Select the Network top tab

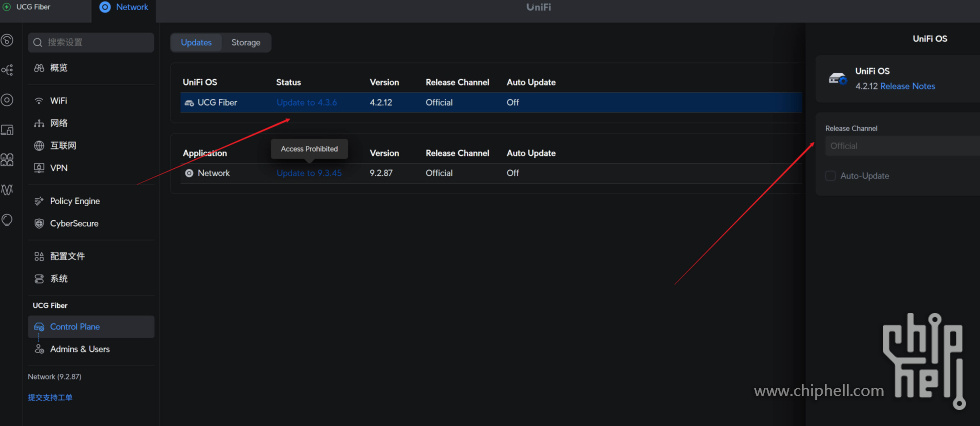click(x=124, y=7)
